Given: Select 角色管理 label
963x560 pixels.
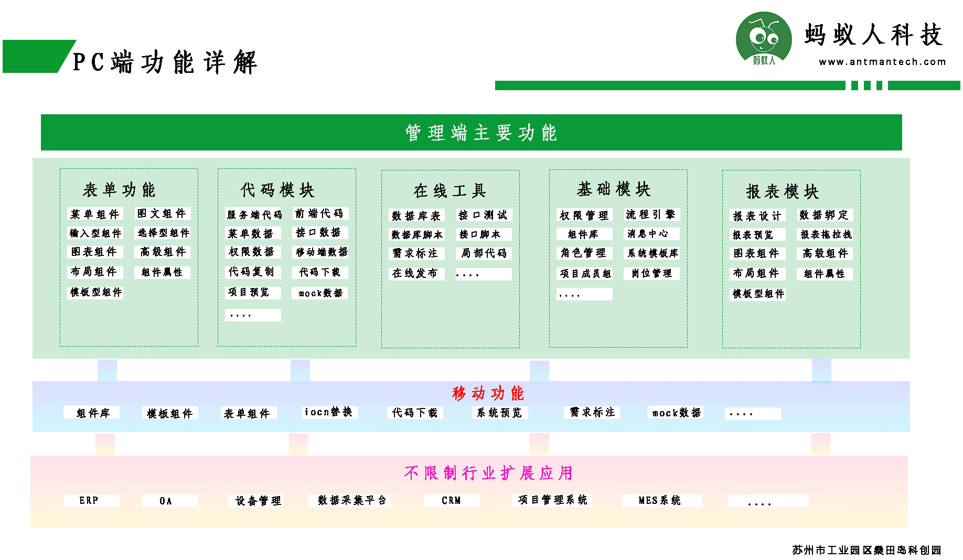Looking at the screenshot, I should 583,253.
